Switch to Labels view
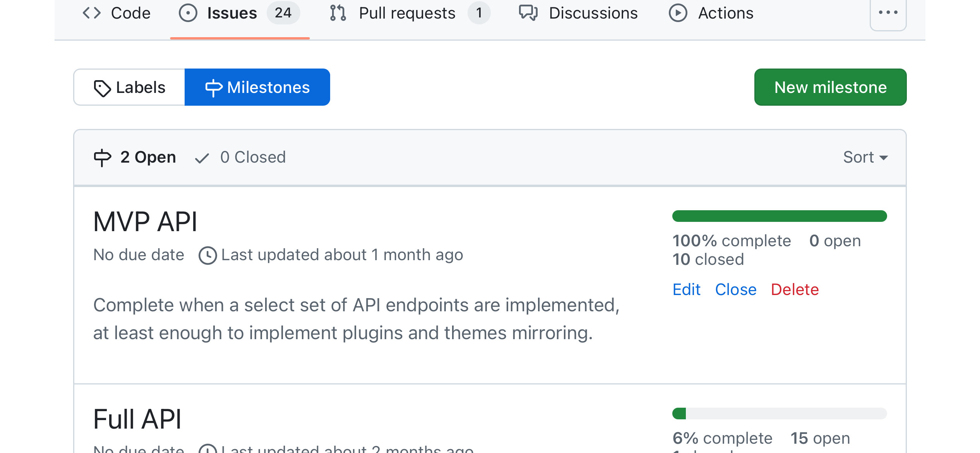The image size is (980, 453). 129,87
